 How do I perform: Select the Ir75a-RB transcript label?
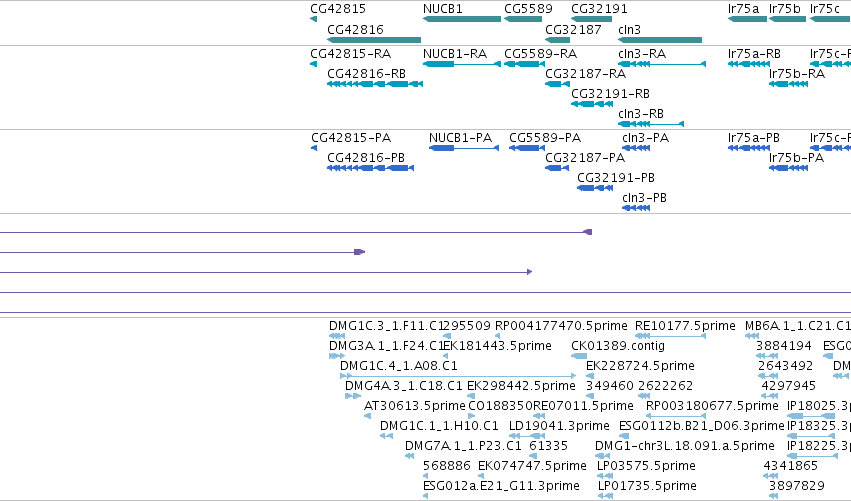pyautogui.click(x=754, y=54)
